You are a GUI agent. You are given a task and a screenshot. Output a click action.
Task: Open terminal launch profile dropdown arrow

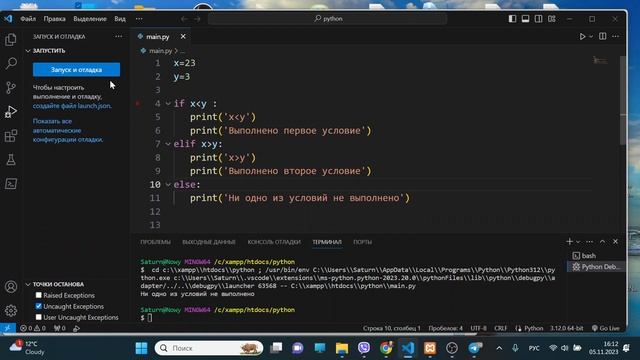click(x=578, y=242)
